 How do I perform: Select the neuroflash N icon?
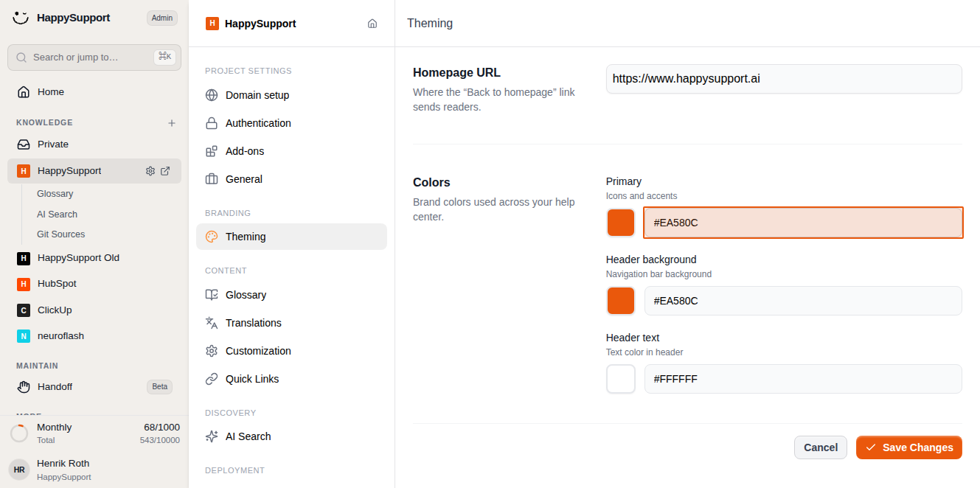24,336
